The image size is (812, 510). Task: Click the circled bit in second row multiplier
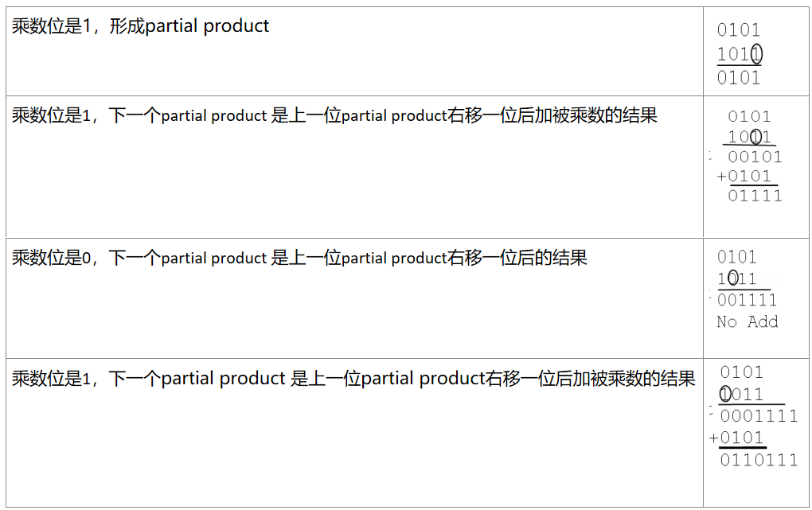[755, 137]
